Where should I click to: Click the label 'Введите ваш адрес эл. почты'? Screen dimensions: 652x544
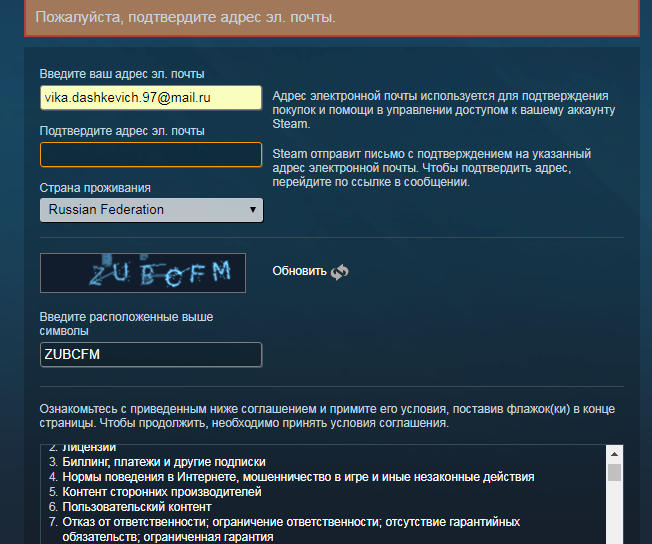click(122, 74)
